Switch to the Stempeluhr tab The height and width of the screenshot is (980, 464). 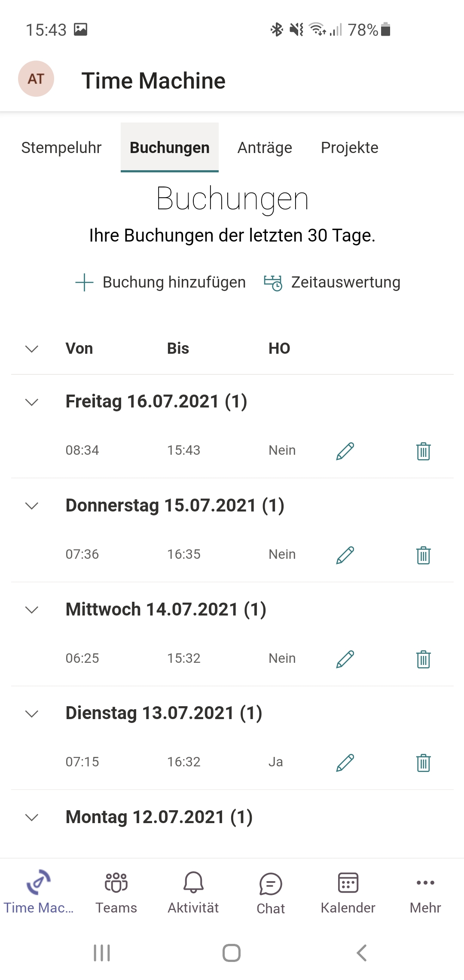61,147
